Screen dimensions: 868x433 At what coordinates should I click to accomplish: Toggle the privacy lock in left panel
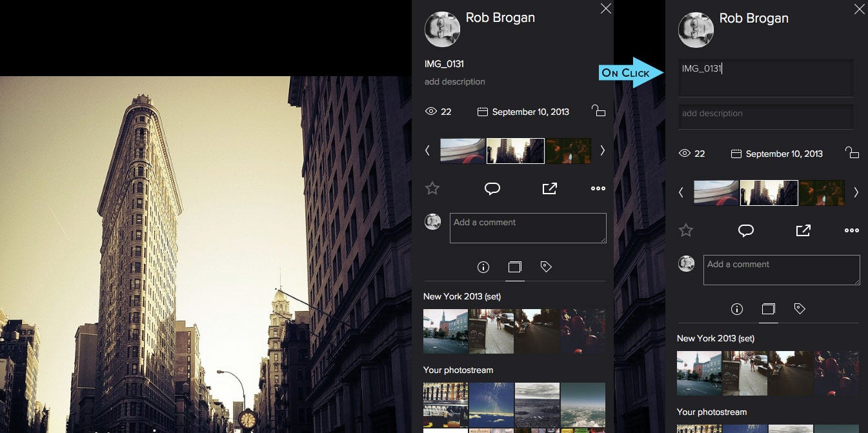pyautogui.click(x=598, y=111)
